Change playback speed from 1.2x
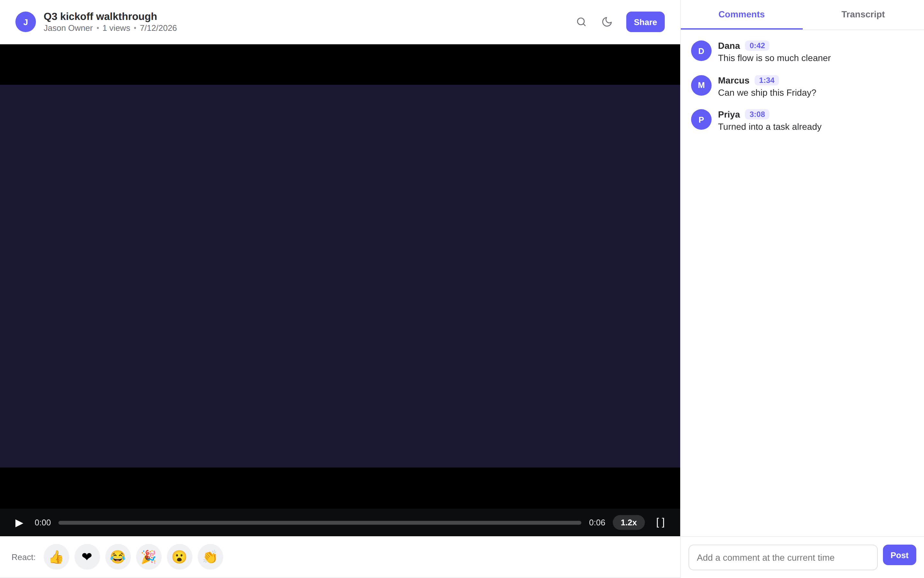Screen dimensions: 924x578 (629, 522)
